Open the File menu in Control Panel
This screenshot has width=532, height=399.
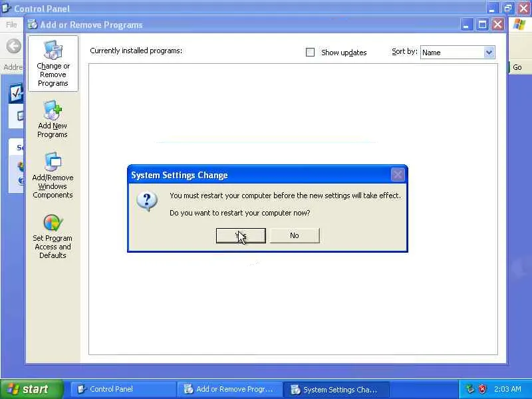[x=11, y=25]
